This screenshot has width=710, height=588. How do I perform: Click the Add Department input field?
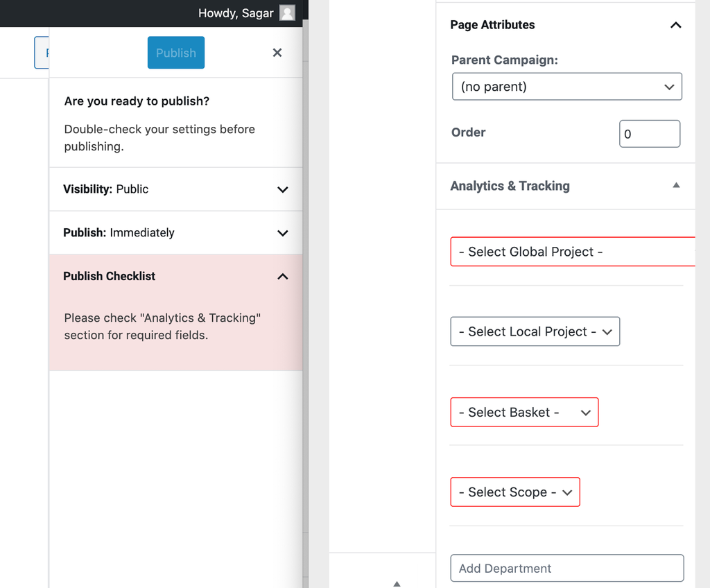point(567,568)
